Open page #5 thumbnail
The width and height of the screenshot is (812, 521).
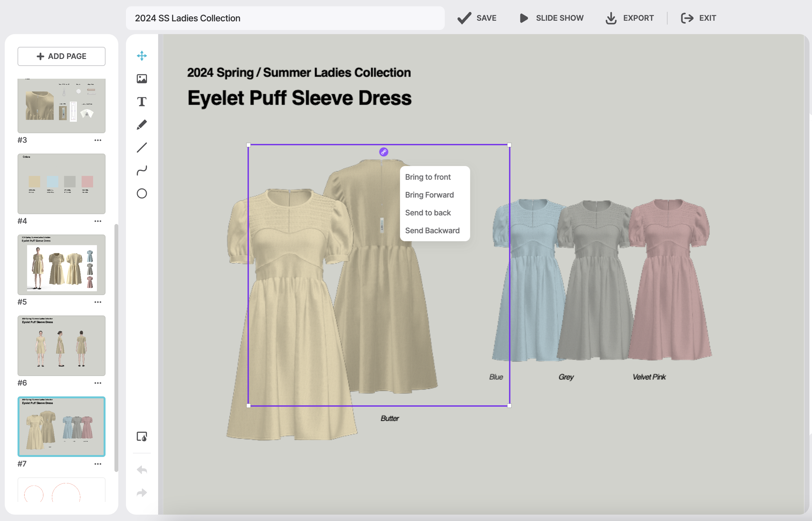click(x=61, y=264)
